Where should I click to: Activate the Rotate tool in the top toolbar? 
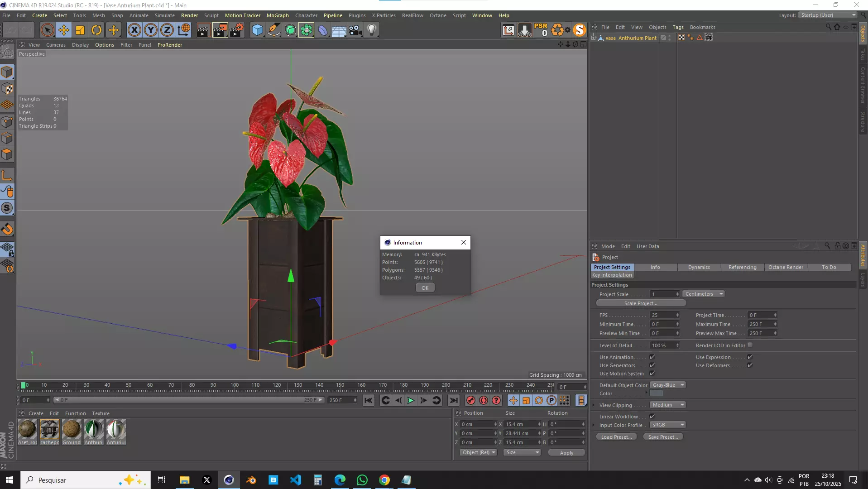click(96, 30)
